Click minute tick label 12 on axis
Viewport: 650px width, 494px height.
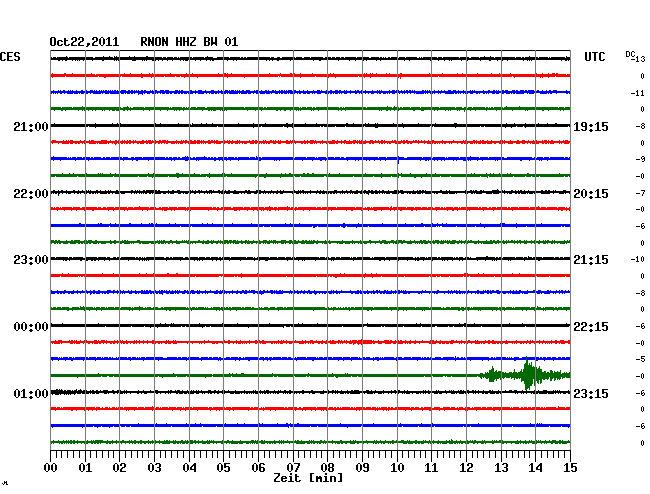point(466,468)
